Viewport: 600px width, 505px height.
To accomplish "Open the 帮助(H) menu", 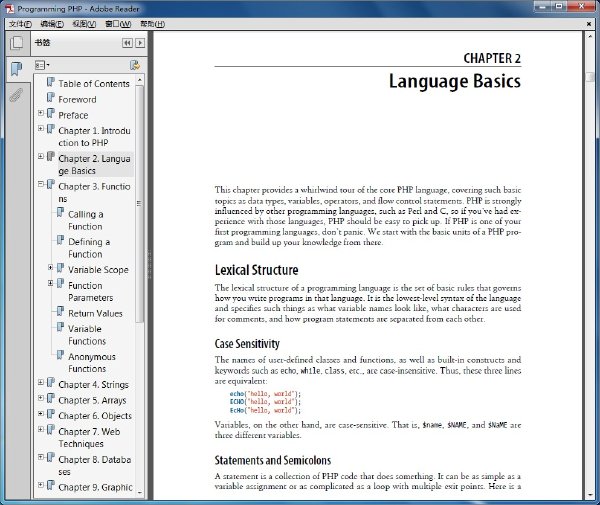I will [152, 24].
